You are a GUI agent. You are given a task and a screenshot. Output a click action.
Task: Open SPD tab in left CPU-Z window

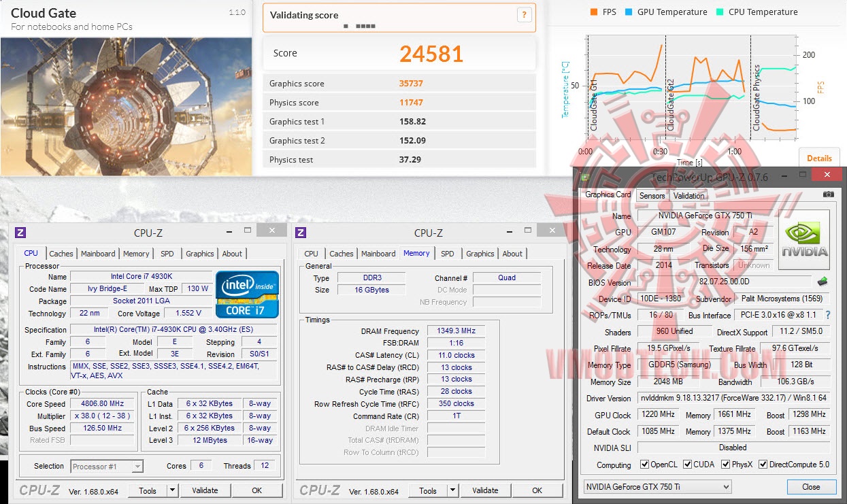point(167,254)
